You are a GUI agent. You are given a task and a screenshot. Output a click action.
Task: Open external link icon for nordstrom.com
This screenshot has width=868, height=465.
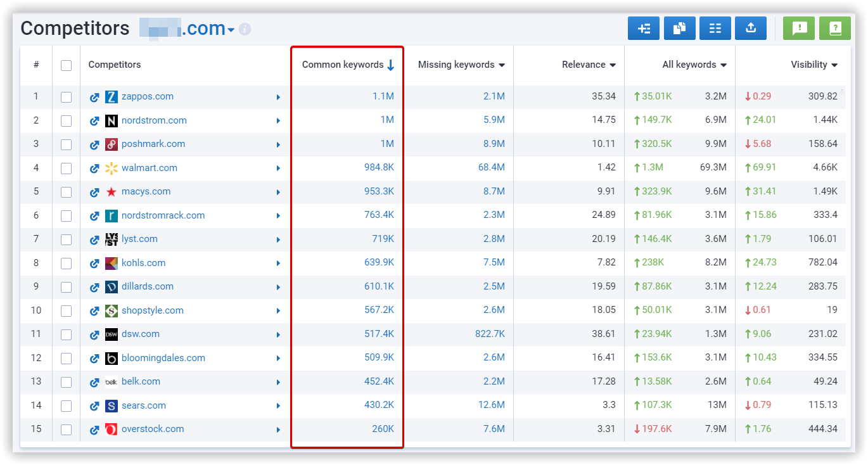[94, 121]
